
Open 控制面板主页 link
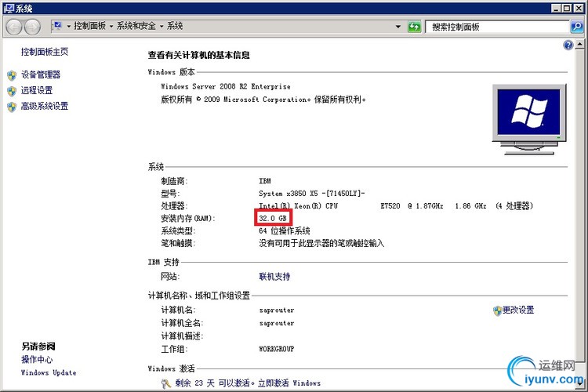pyautogui.click(x=45, y=52)
